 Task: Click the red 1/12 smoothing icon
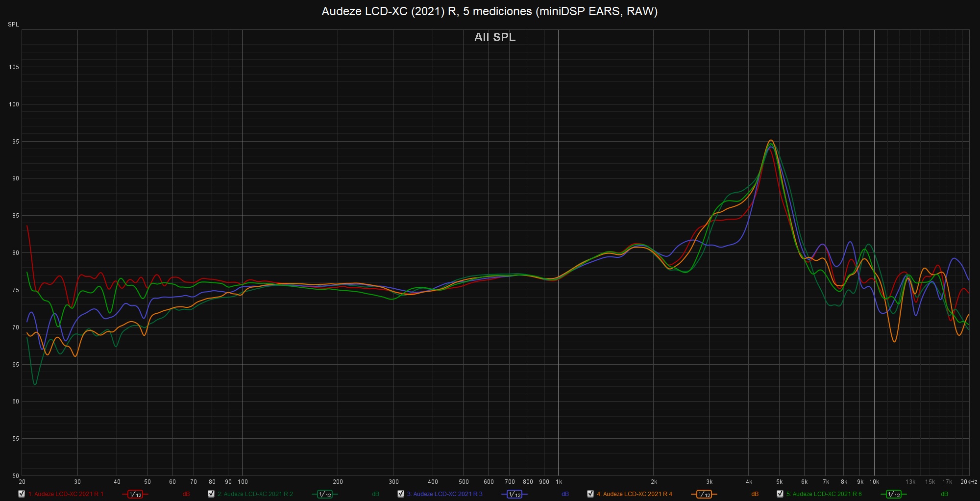[x=135, y=494]
